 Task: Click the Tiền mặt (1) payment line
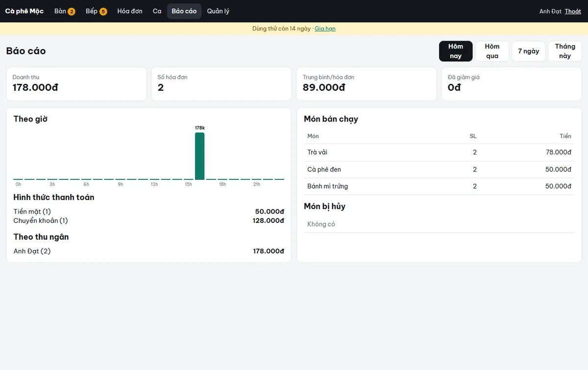point(148,212)
